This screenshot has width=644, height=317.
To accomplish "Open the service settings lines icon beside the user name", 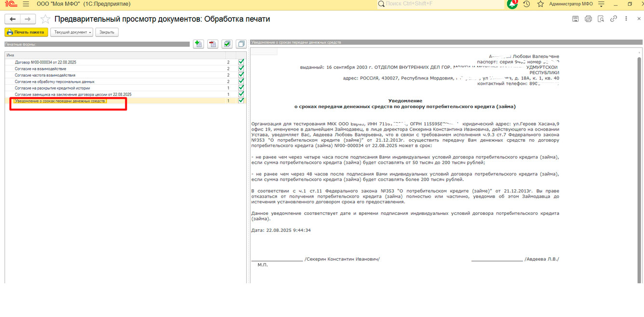I will point(601,4).
